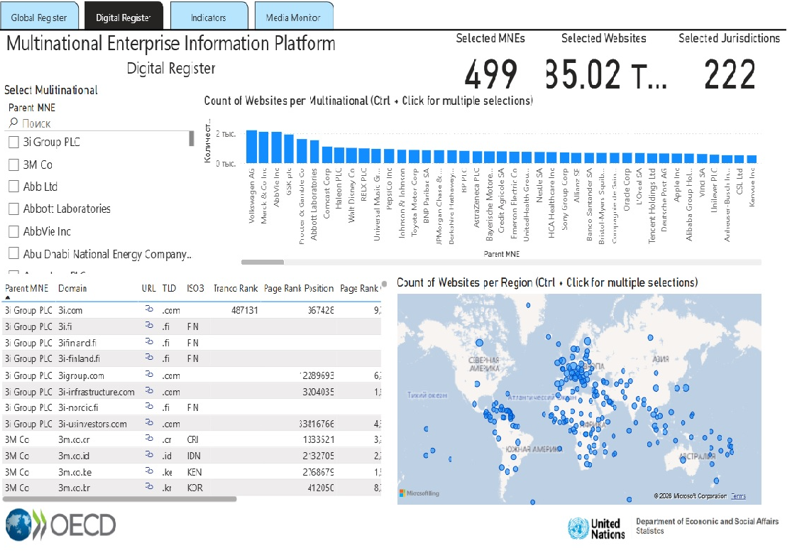Screen dimensions: 790x551
Task: Click the 3igroup.com domain cell
Action: 81,376
